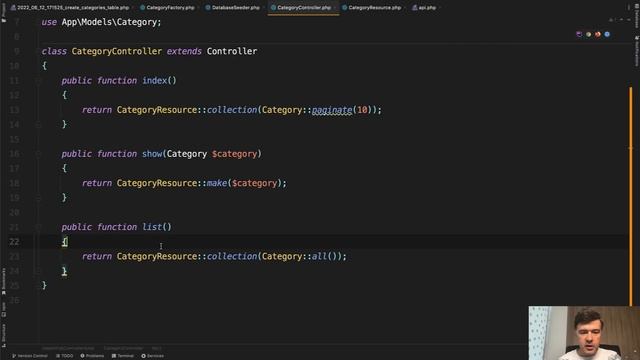Image resolution: width=640 pixels, height=360 pixels.
Task: Open file in Chrome browser icon
Action: click(x=588, y=34)
